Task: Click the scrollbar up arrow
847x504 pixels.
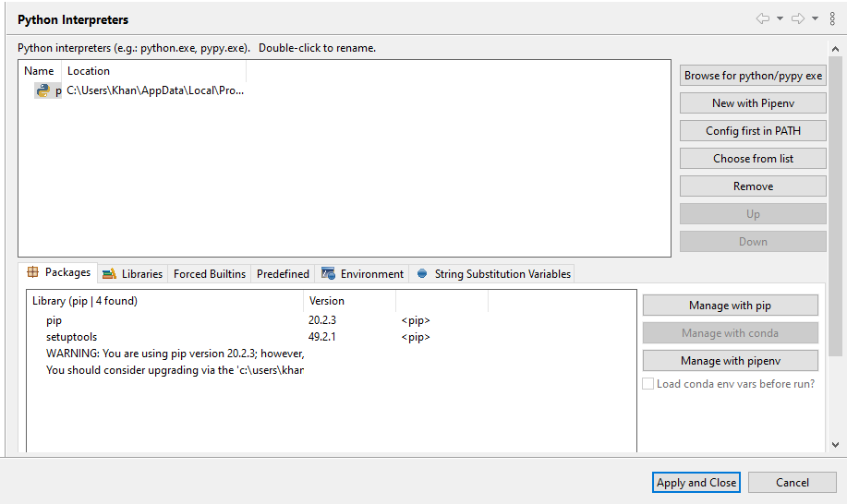Action: (x=835, y=49)
